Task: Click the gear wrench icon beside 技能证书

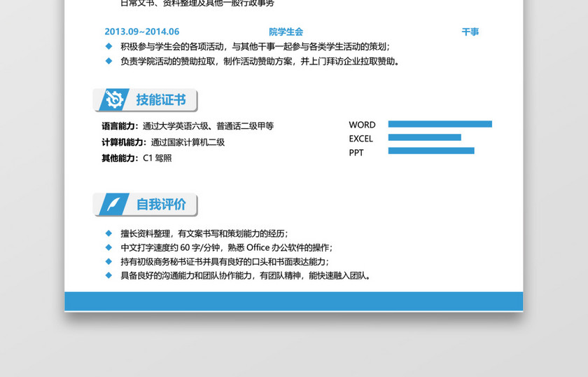Action: point(114,100)
